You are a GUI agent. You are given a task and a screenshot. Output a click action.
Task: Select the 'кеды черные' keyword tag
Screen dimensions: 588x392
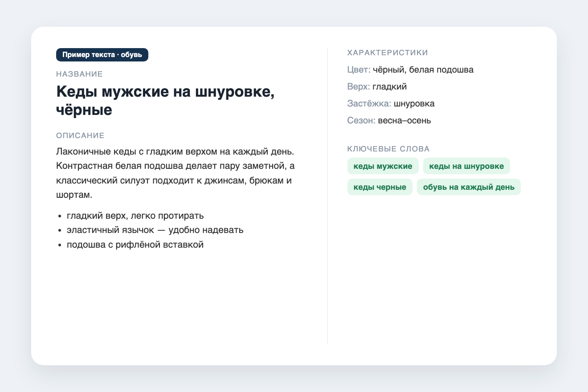tap(380, 187)
